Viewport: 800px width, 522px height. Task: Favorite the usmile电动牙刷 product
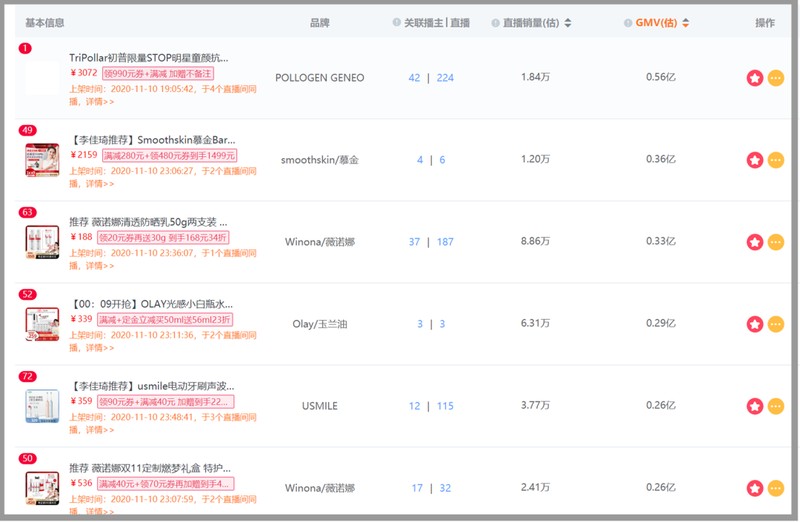click(x=755, y=406)
